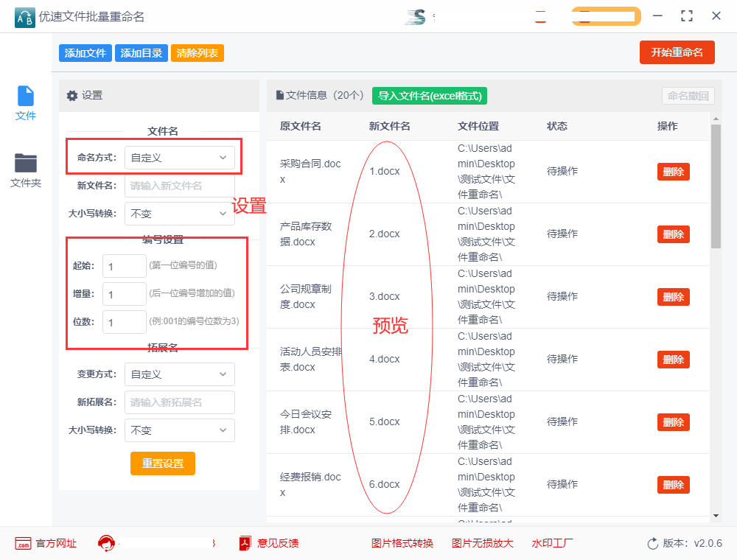Click the 添加文件 button
This screenshot has height=560, width=737.
pyautogui.click(x=85, y=53)
